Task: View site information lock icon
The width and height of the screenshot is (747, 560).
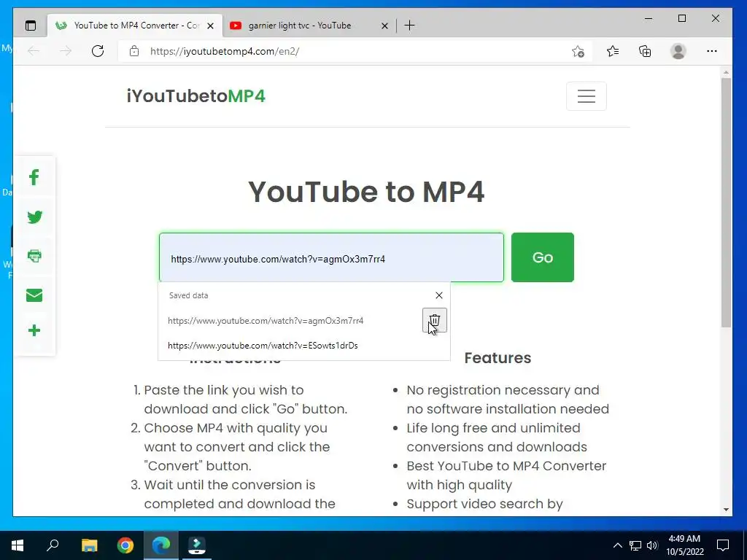Action: pos(134,51)
